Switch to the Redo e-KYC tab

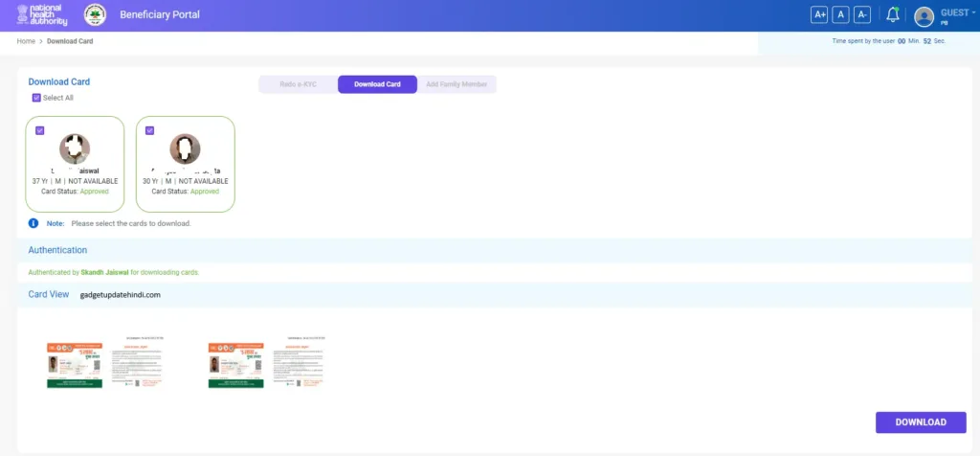click(x=298, y=84)
